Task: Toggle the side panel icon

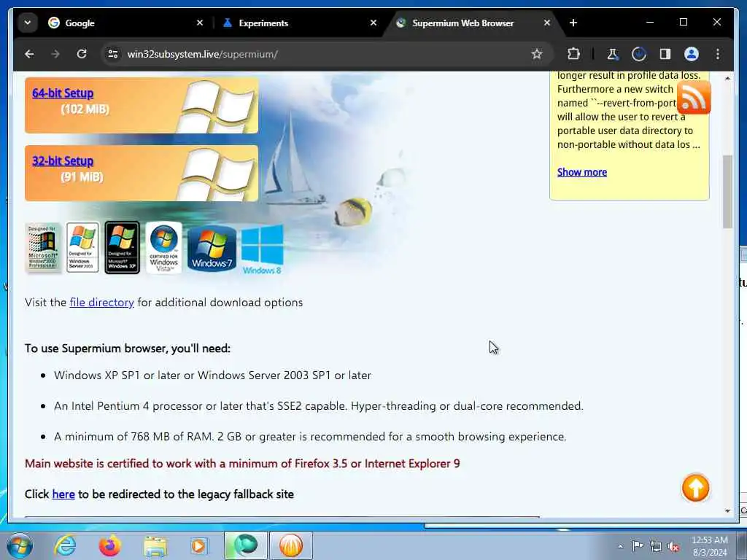Action: [665, 54]
